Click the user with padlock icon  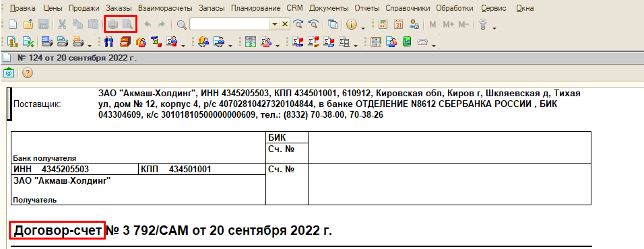pyautogui.click(x=414, y=24)
